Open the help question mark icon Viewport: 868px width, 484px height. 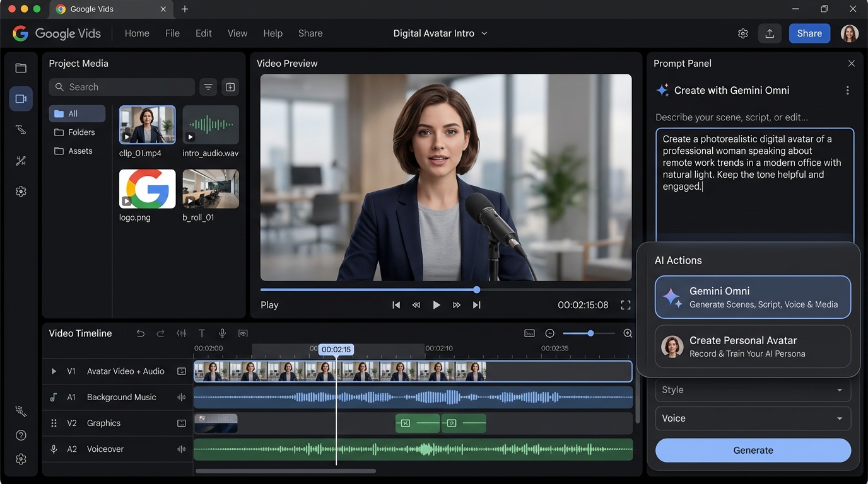[21, 435]
